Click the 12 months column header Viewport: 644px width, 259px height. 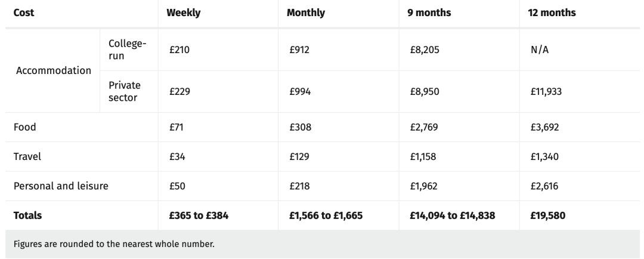pos(552,13)
